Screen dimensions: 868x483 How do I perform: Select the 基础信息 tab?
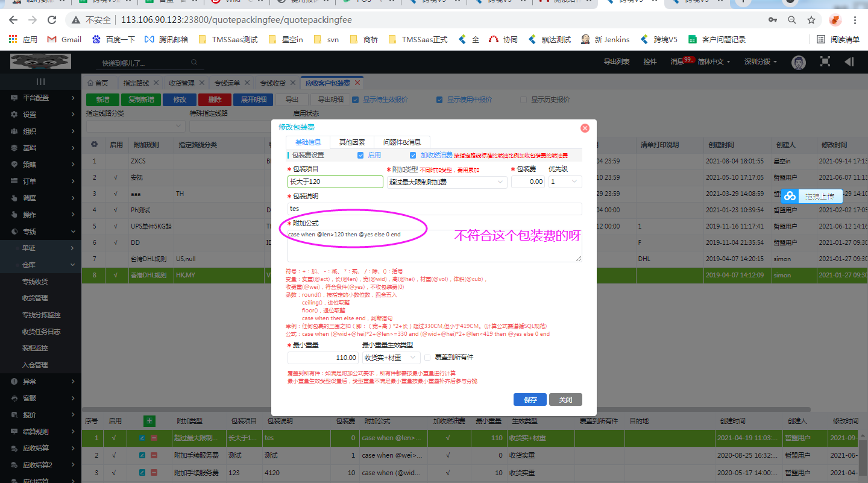tap(308, 142)
